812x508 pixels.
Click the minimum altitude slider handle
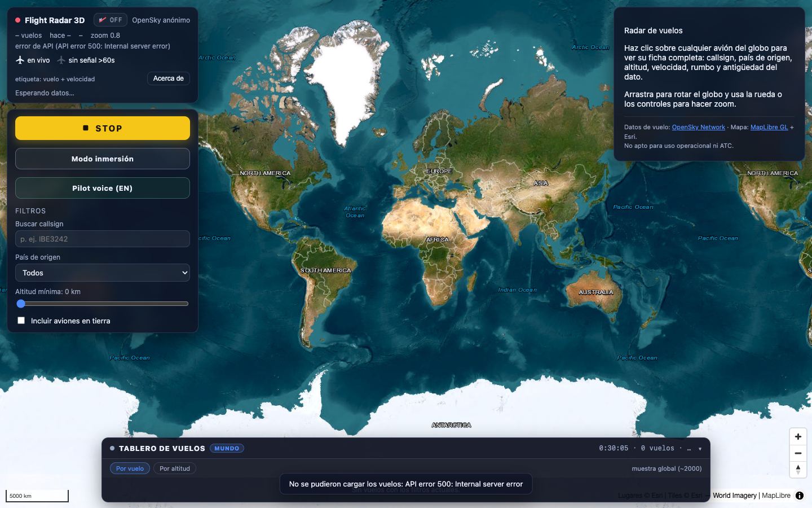tap(21, 304)
